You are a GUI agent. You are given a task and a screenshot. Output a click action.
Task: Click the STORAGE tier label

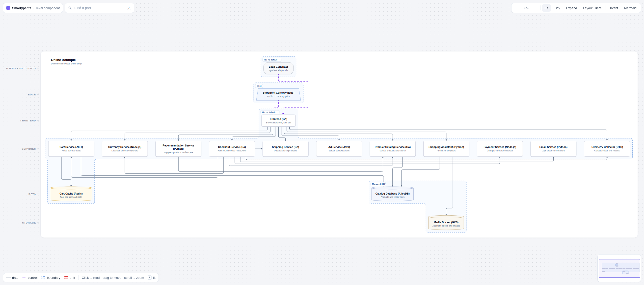click(x=29, y=223)
